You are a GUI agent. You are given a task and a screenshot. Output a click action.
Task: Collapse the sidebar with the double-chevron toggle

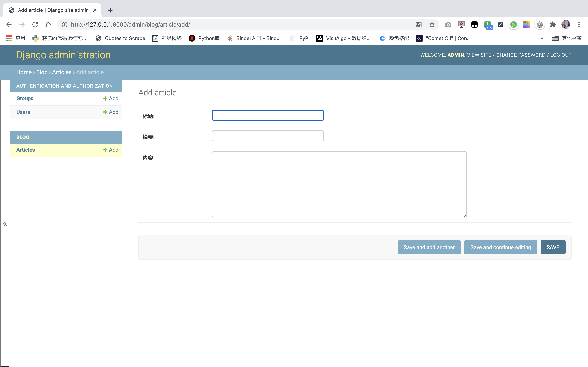[5, 224]
